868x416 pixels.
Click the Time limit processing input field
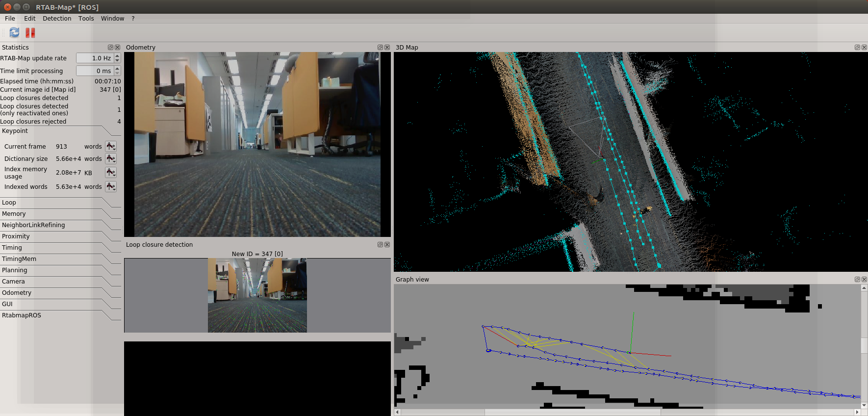(x=95, y=71)
